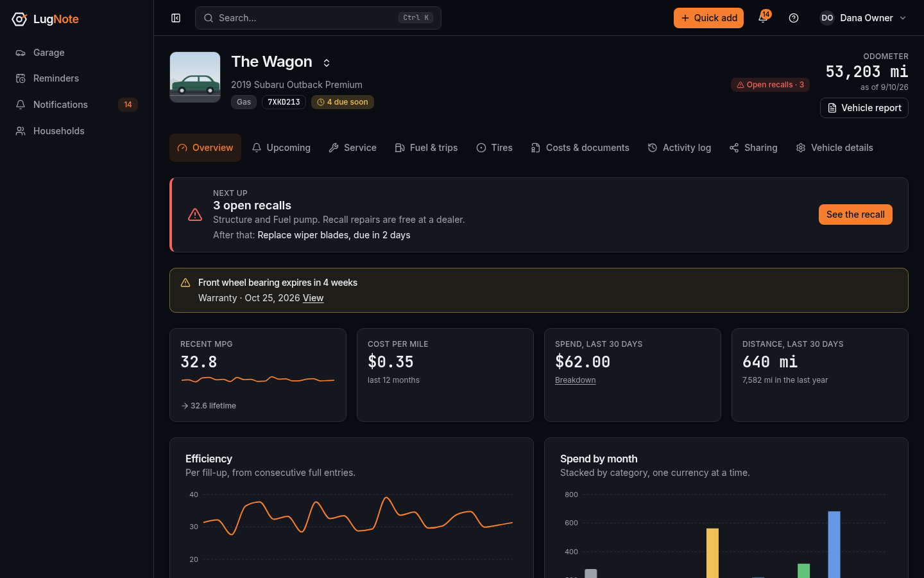
Task: Click the yellow warranty warning triangle icon
Action: point(185,283)
